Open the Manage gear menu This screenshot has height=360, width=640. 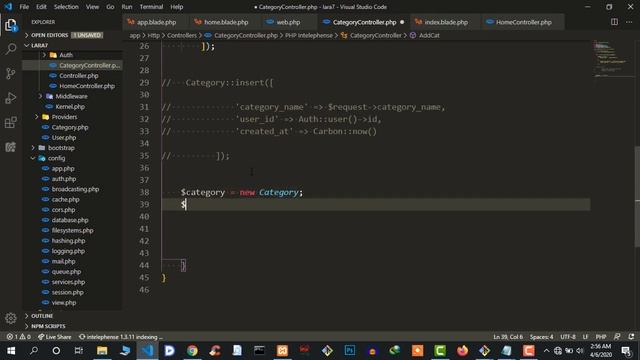(11, 318)
